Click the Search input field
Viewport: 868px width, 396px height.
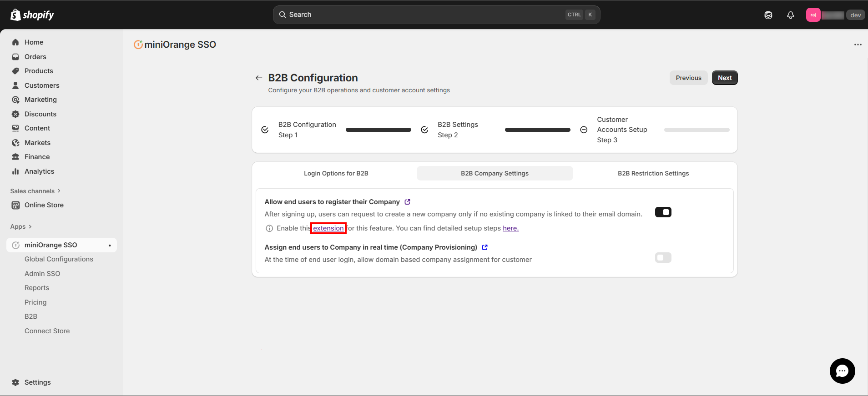[x=436, y=15]
